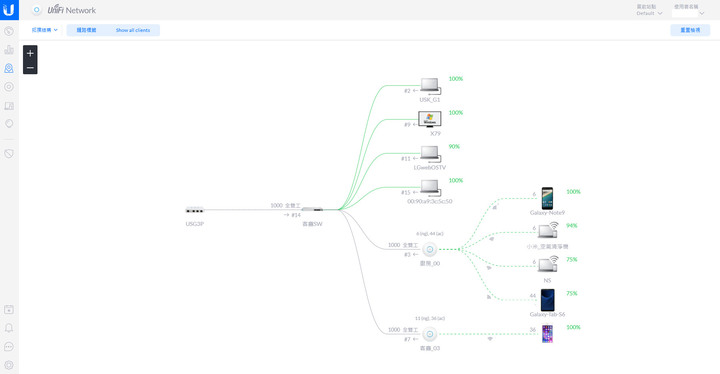720x374 pixels.
Task: Open the Clients sidebar icon
Action: (x=9, y=106)
